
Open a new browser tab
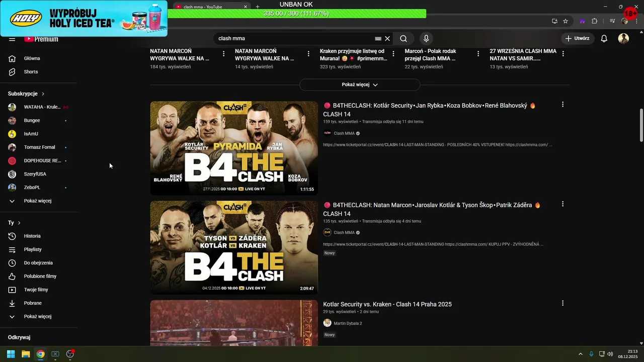point(258,7)
